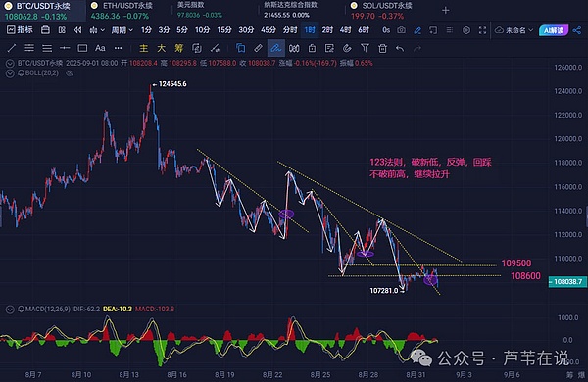Select the trend line drawing tool
Viewport: 588px width, 382px height.
[x=12, y=48]
